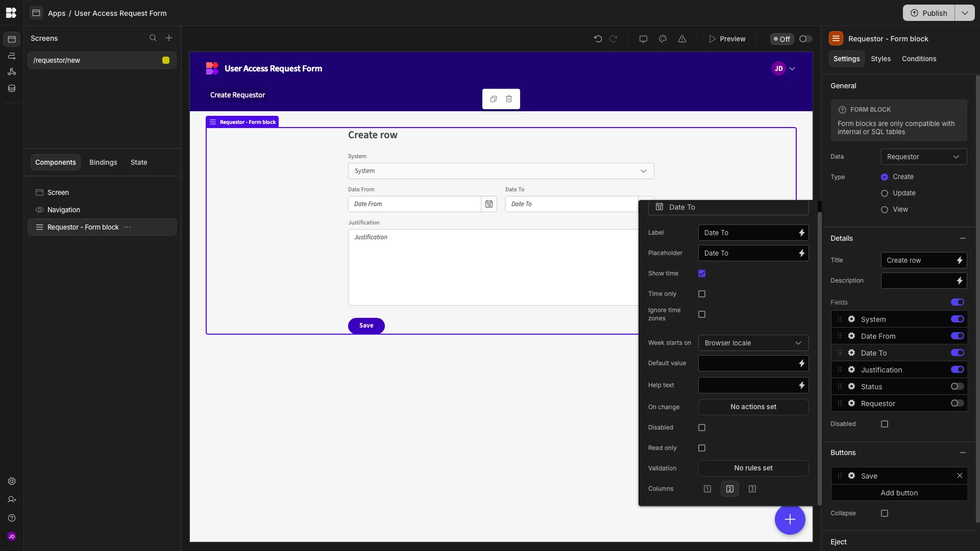Click the device preview screen icon
The height and width of the screenshot is (551, 980).
(x=643, y=39)
